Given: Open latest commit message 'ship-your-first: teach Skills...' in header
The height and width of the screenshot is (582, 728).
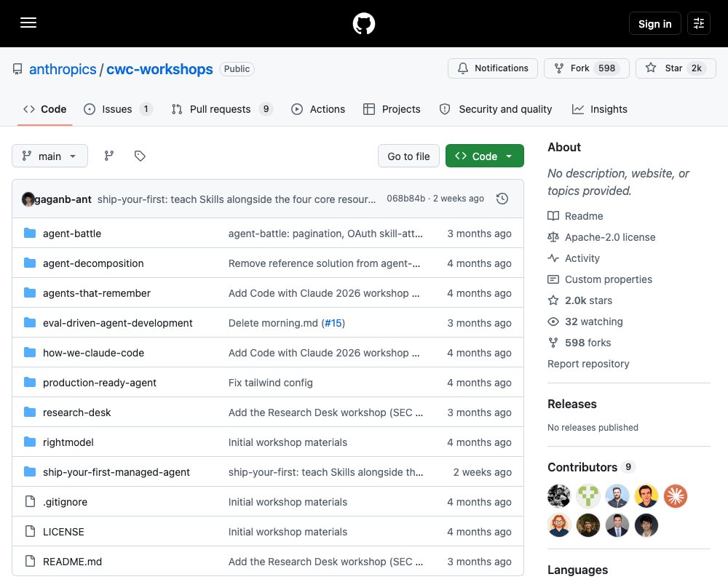Looking at the screenshot, I should [237, 199].
